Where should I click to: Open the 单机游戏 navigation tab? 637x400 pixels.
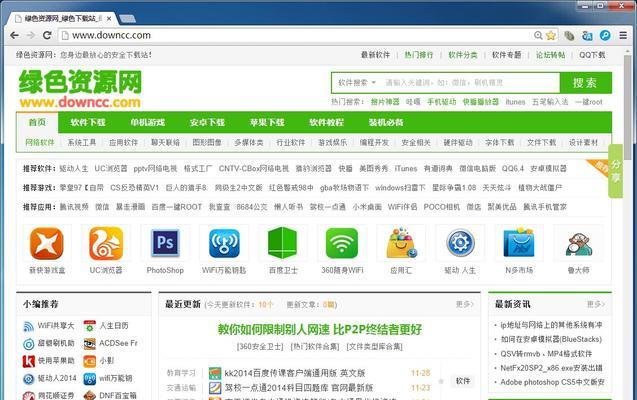(147, 122)
